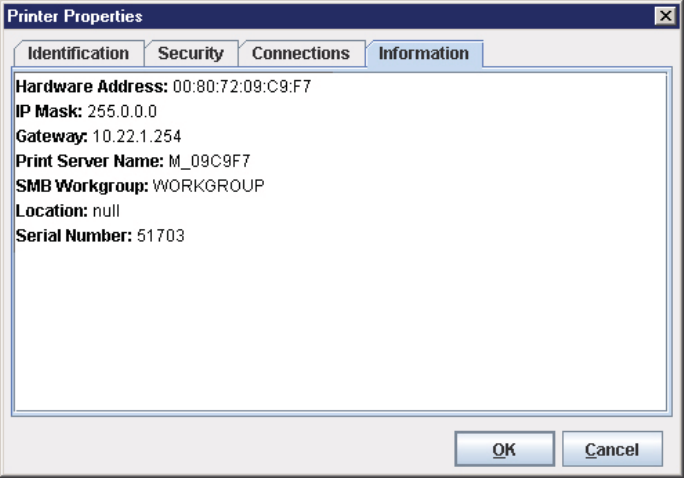This screenshot has height=478, width=684.
Task: Click the hardware address value 00:80:72:09:C9:F7
Action: point(242,87)
